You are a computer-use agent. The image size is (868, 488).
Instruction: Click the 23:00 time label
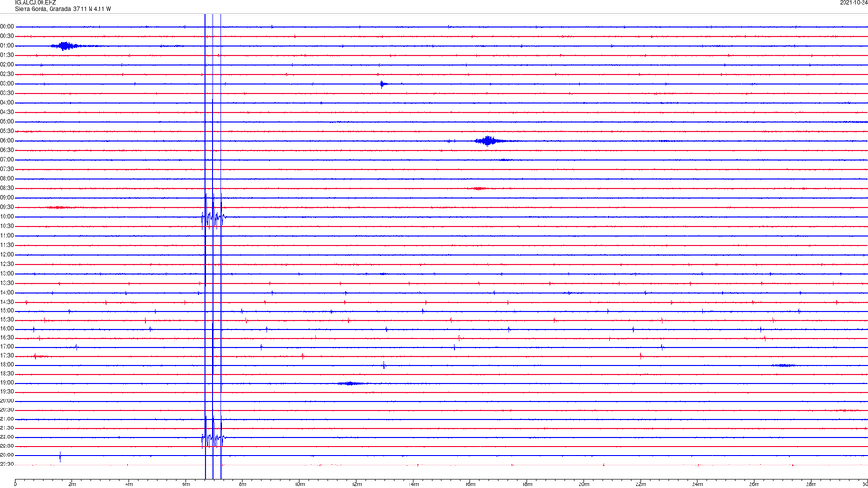click(x=6, y=455)
